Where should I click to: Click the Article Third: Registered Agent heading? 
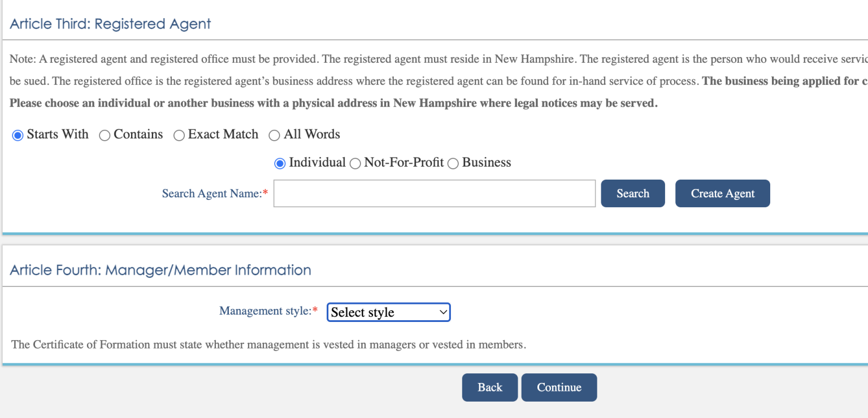pos(111,24)
